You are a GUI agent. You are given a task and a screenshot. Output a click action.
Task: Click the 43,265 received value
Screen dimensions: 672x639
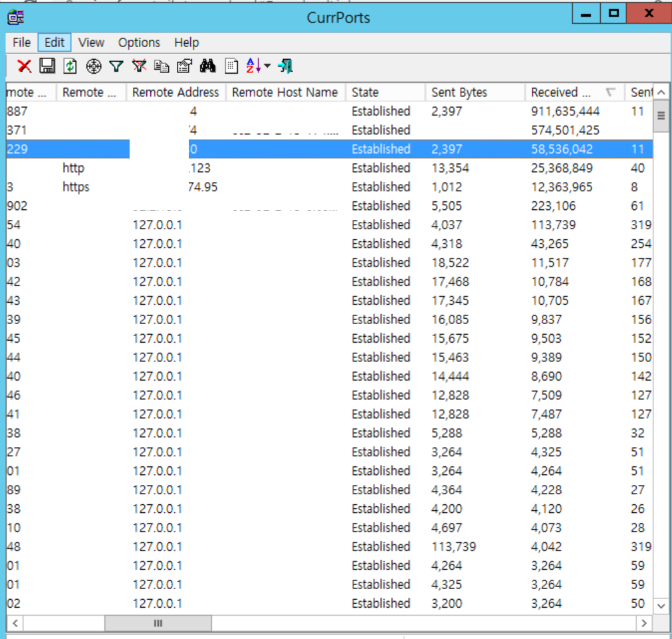(550, 244)
